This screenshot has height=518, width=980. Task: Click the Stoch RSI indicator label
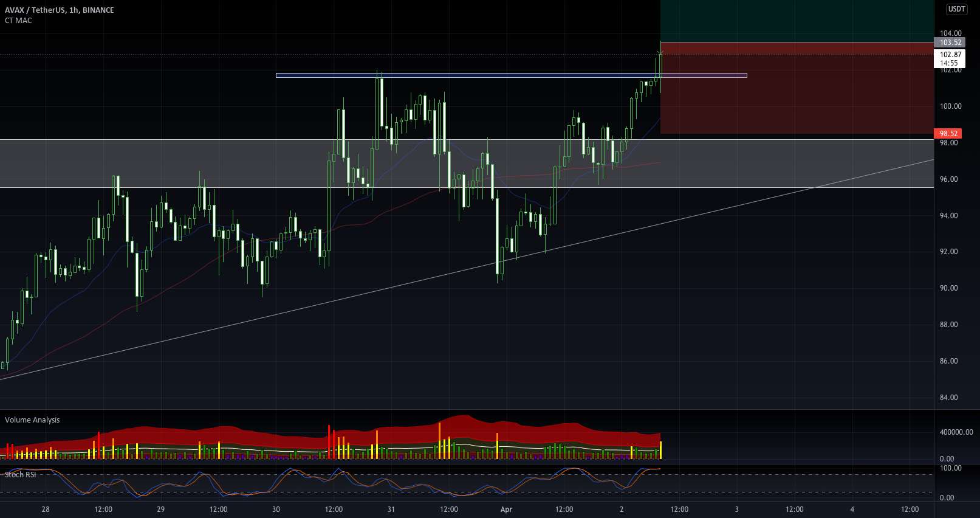point(20,474)
